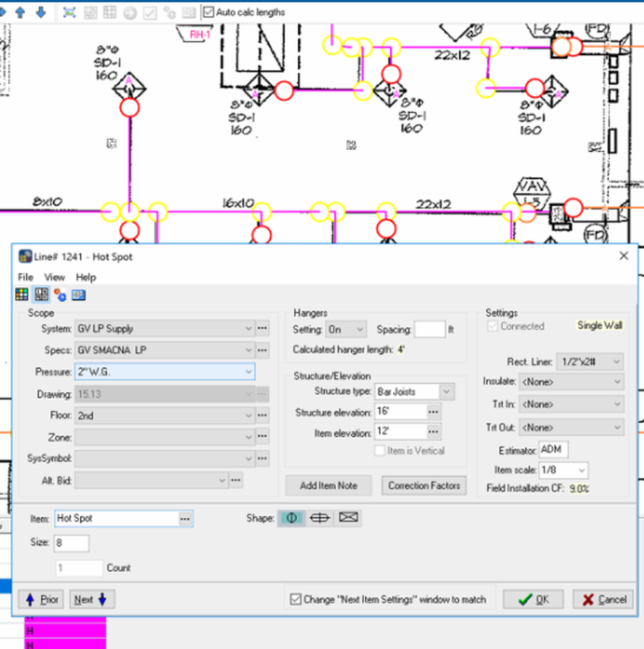
Task: Open the Zone dropdown
Action: 164,437
